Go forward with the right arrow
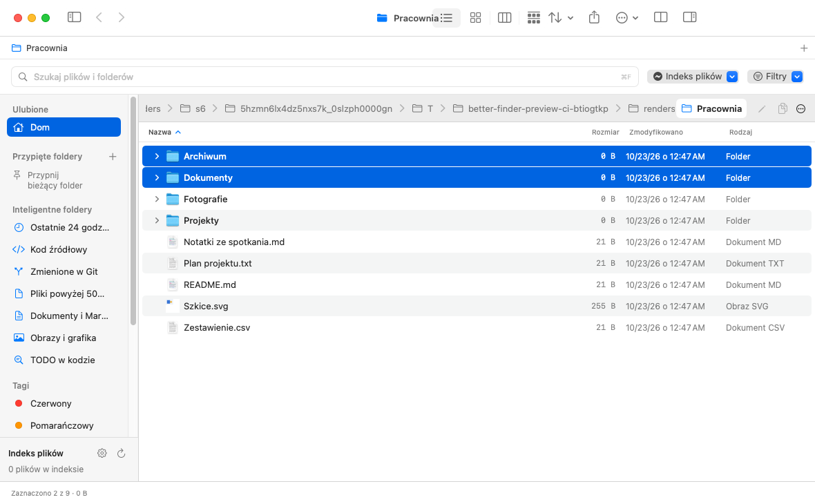 tap(121, 17)
